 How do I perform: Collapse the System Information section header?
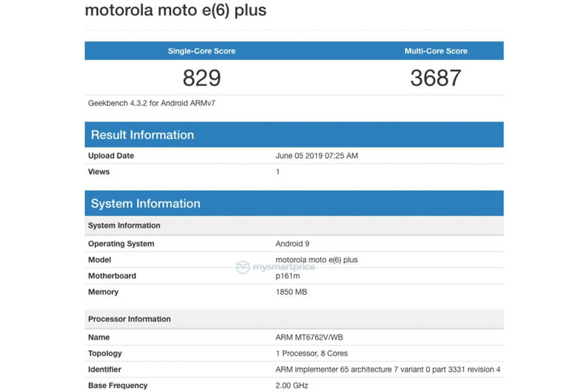[x=145, y=203]
